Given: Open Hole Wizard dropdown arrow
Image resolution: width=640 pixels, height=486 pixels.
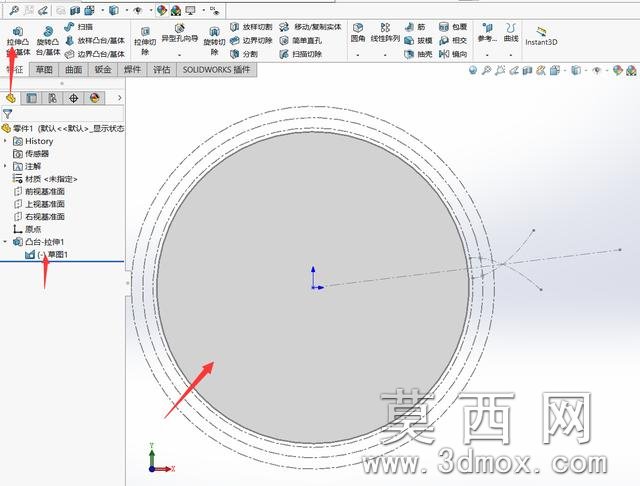Looking at the screenshot, I should click(x=180, y=55).
